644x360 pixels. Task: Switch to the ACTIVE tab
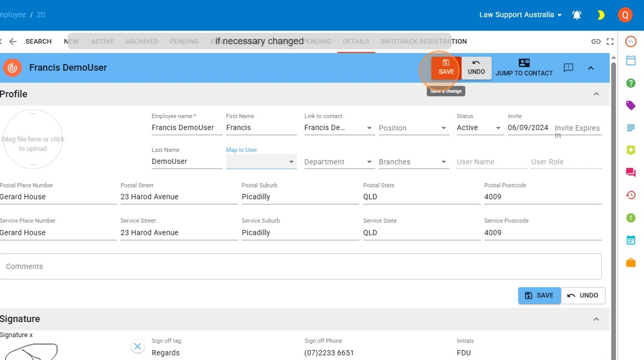(103, 41)
